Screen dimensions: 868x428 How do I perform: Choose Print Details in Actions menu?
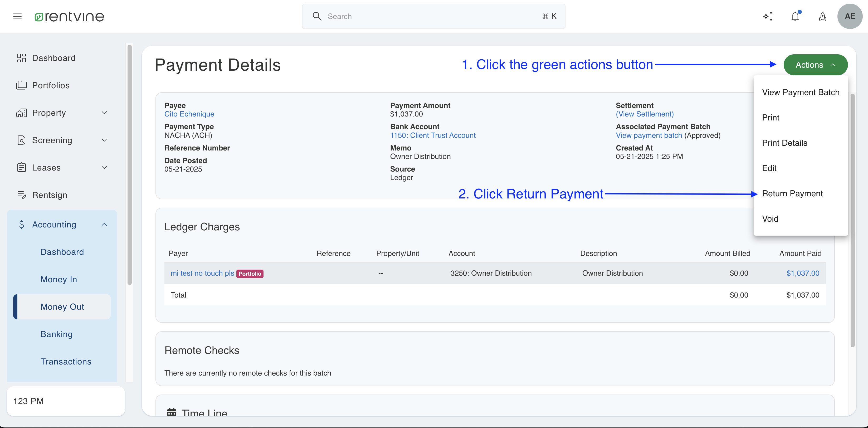(x=801, y=143)
